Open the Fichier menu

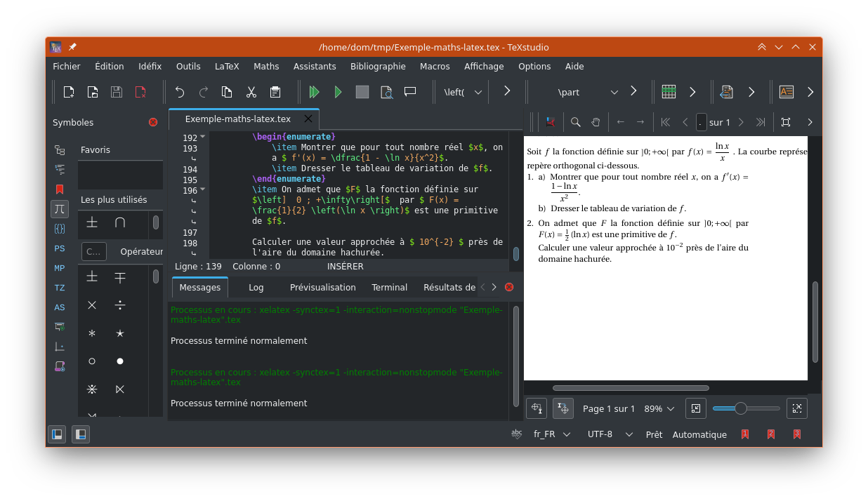click(x=67, y=66)
